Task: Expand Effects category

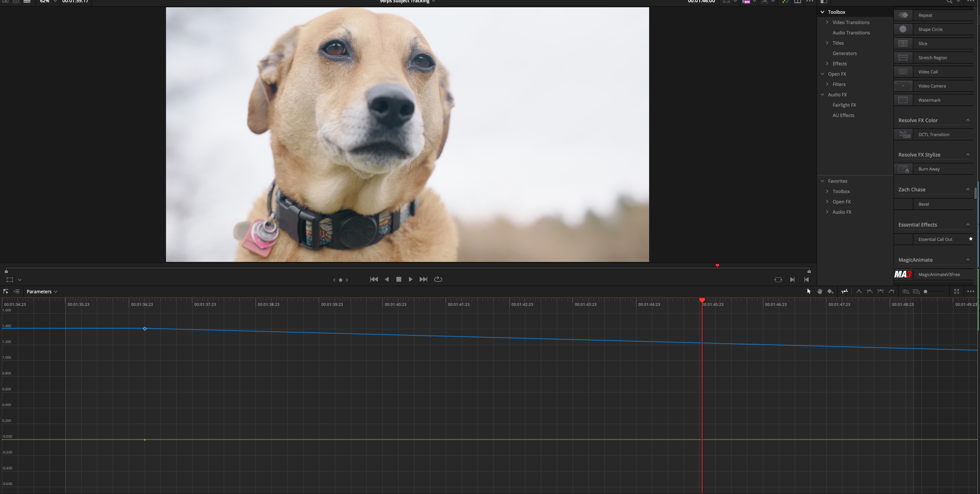Action: (x=827, y=64)
